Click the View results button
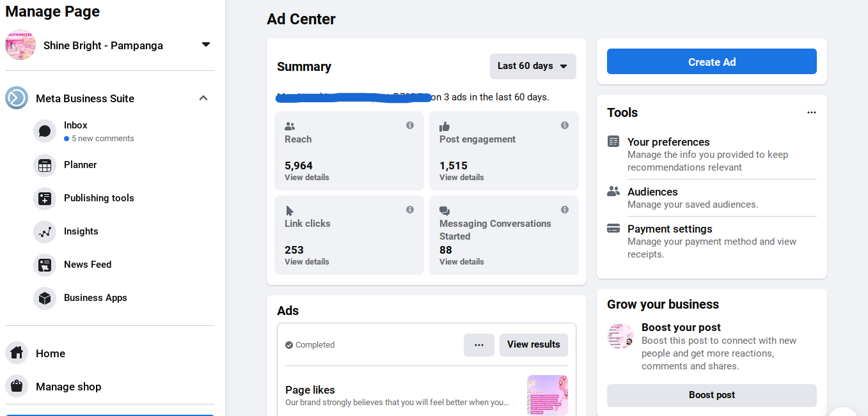This screenshot has width=868, height=416. coord(533,345)
